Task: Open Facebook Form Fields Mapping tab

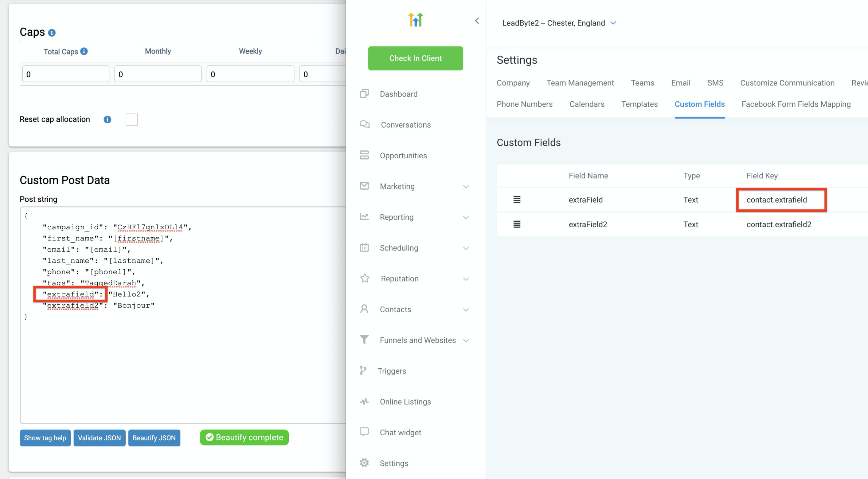Action: click(796, 104)
